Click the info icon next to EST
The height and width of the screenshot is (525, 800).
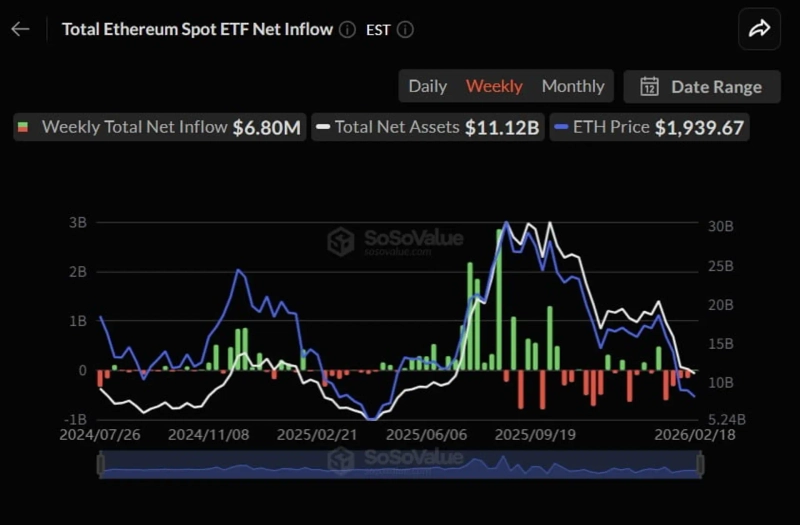coord(405,29)
